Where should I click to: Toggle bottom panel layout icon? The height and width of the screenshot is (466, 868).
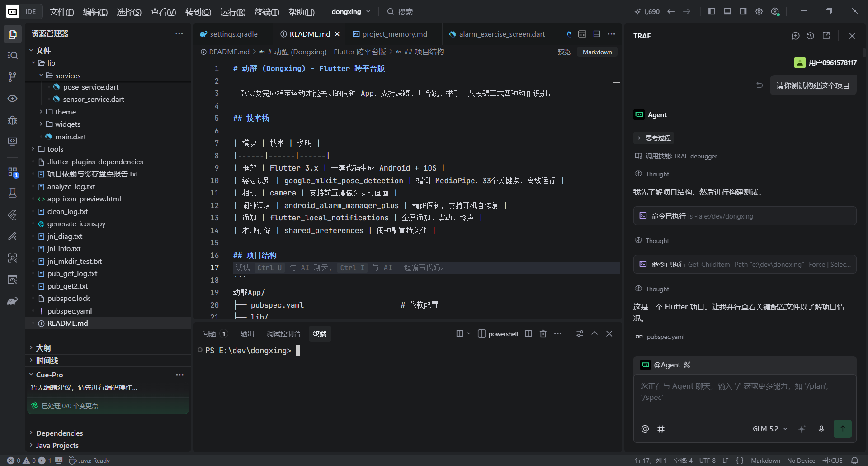(727, 11)
